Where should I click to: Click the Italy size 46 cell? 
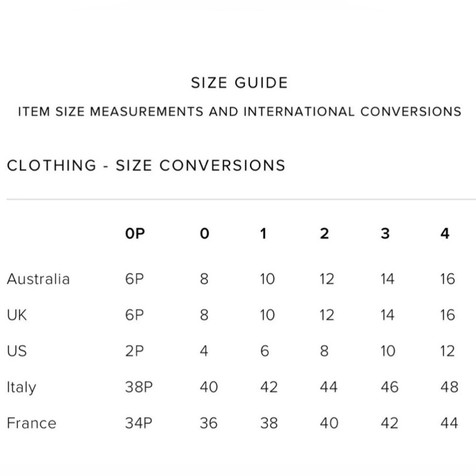[389, 387]
